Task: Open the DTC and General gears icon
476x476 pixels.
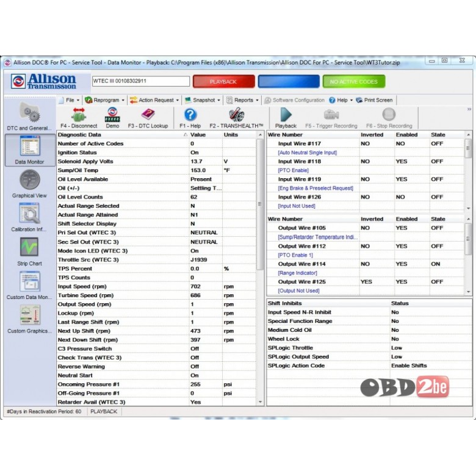Action: [29, 112]
